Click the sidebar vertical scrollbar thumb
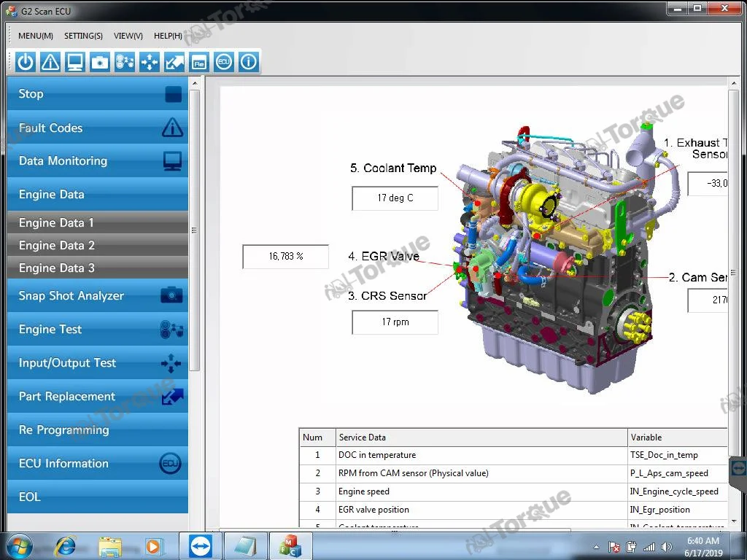Viewport: 747px width, 560px height. pyautogui.click(x=194, y=230)
